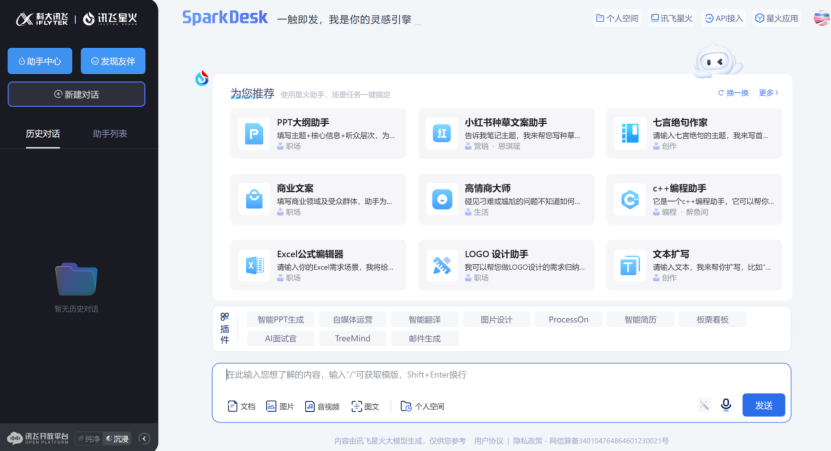Focus the chat message input field

501,375
